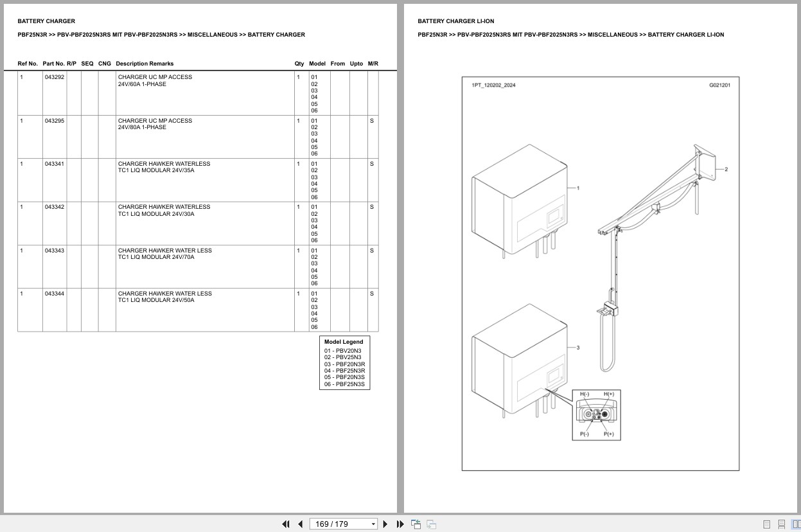Image resolution: width=801 pixels, height=532 pixels.
Task: Click legend entry 01 - PBV20N3
Action: [343, 351]
